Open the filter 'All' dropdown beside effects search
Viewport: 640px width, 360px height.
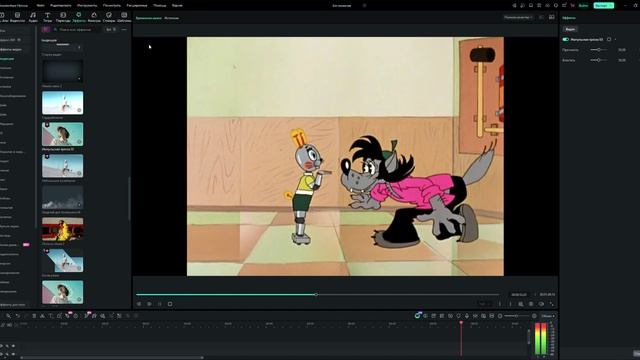110,29
